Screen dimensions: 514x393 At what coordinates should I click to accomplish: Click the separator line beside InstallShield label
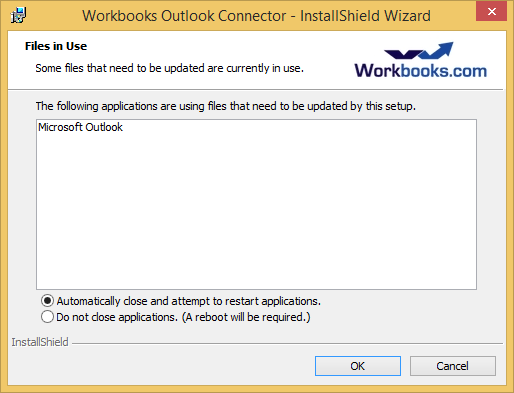(x=287, y=343)
